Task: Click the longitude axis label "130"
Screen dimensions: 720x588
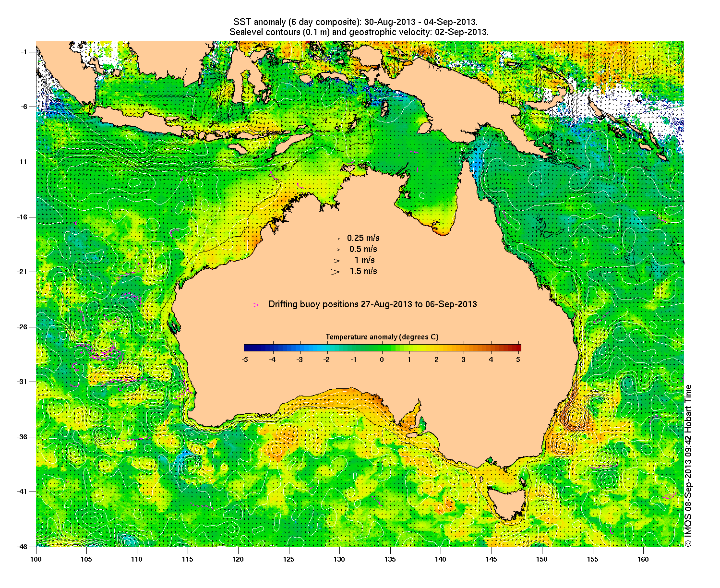Action: (339, 559)
